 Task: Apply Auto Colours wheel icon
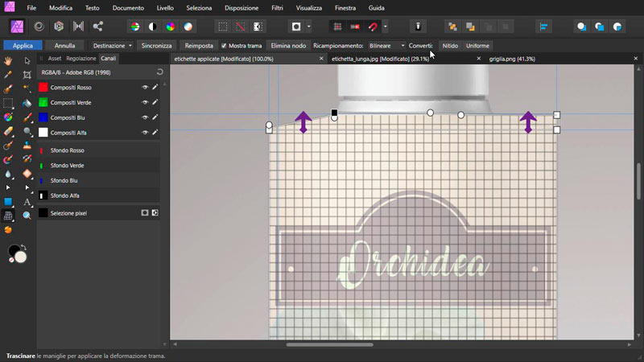point(171,27)
